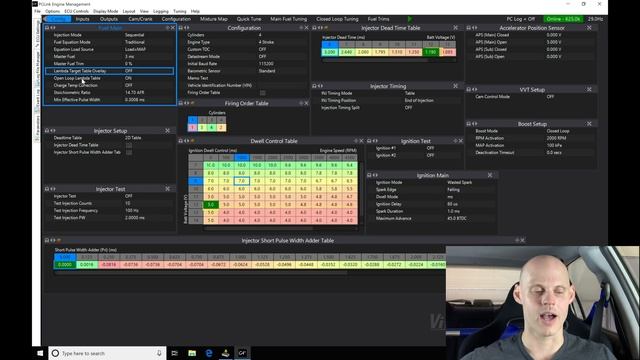Image resolution: width=640 pixels, height=360 pixels.
Task: Close the Injector Setup panel
Action: [x=167, y=131]
